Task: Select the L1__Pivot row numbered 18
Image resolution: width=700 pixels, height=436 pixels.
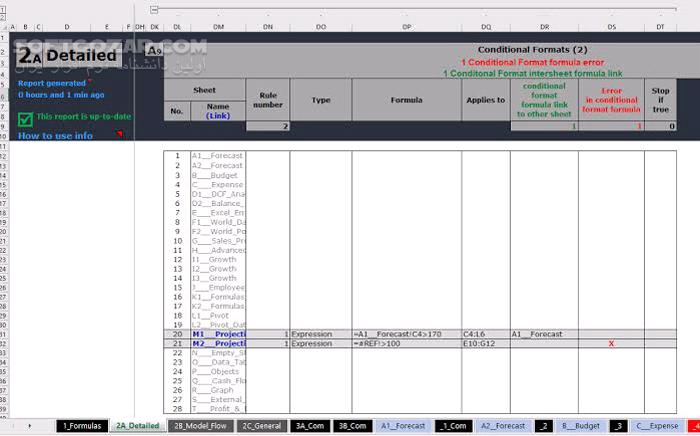Action: [x=218, y=316]
